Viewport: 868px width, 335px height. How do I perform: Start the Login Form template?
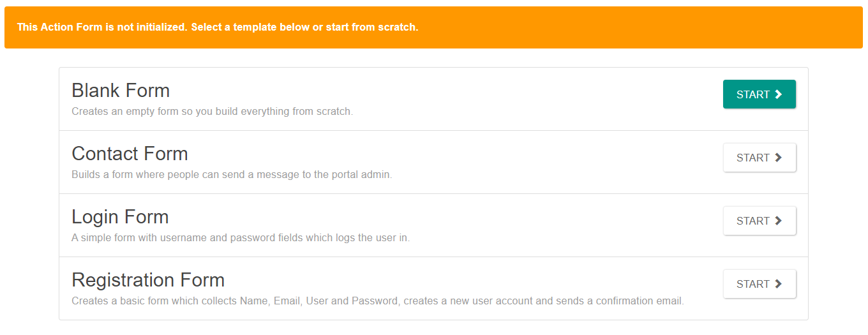point(759,221)
